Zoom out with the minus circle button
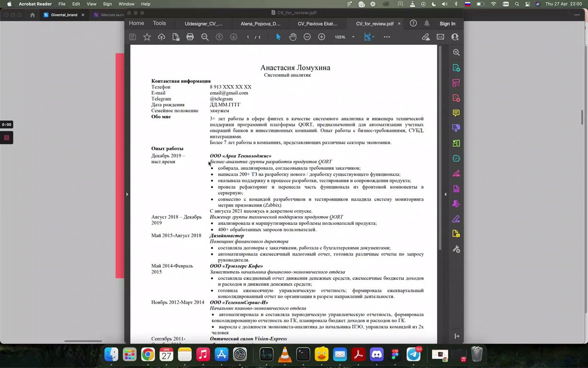This screenshot has height=368, width=588. click(307, 37)
